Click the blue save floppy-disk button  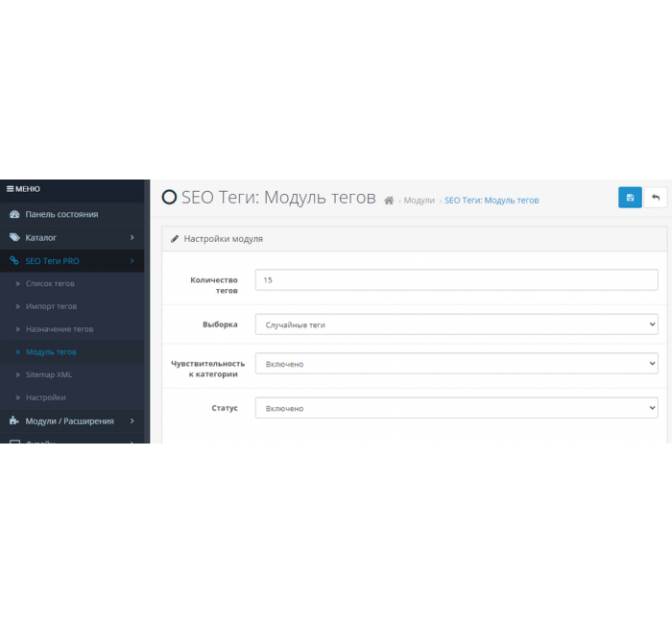pyautogui.click(x=630, y=198)
